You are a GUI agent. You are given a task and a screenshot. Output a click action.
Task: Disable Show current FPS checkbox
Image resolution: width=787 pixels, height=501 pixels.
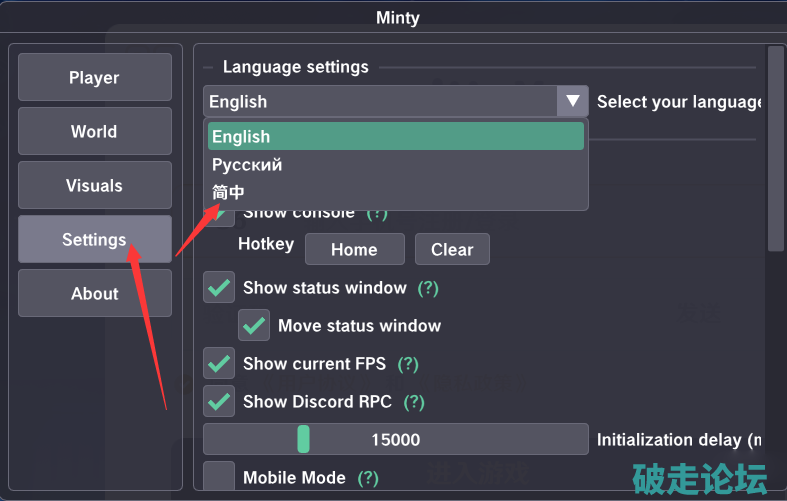pos(219,364)
